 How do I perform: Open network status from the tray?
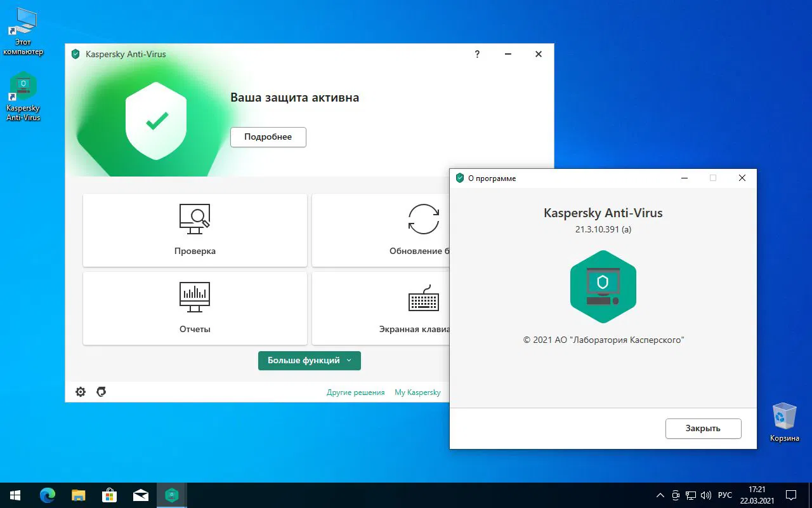click(x=691, y=495)
